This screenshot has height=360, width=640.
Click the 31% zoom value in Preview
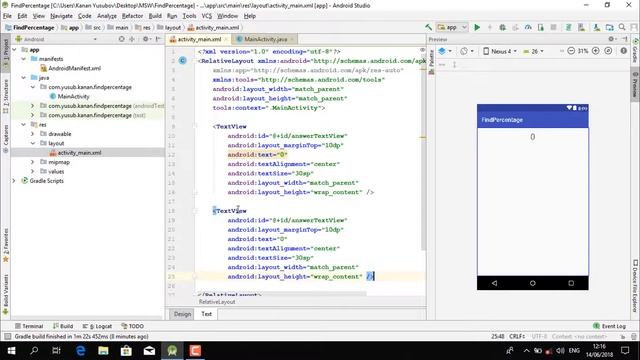pos(583,51)
